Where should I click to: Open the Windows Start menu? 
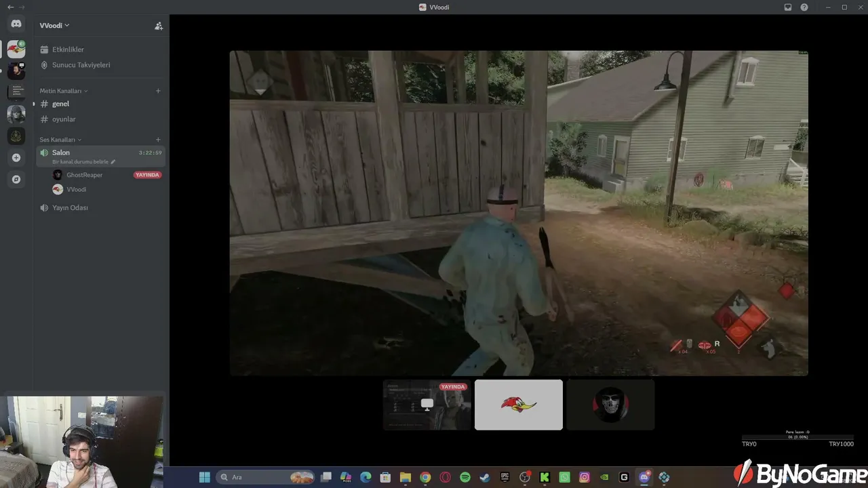tap(204, 477)
